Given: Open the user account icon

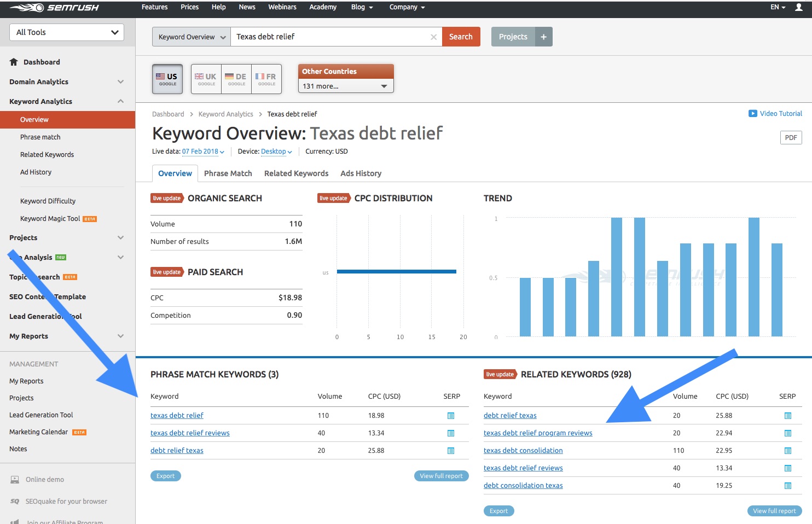Looking at the screenshot, I should (x=799, y=7).
